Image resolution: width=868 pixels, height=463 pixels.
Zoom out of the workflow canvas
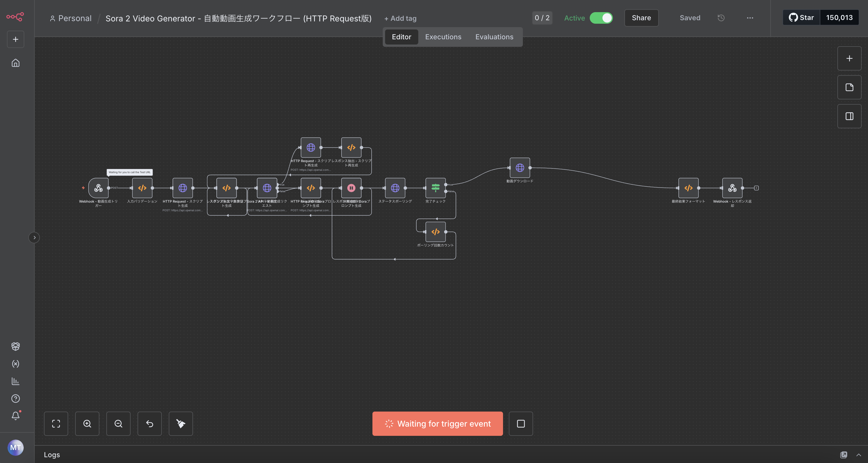point(118,424)
